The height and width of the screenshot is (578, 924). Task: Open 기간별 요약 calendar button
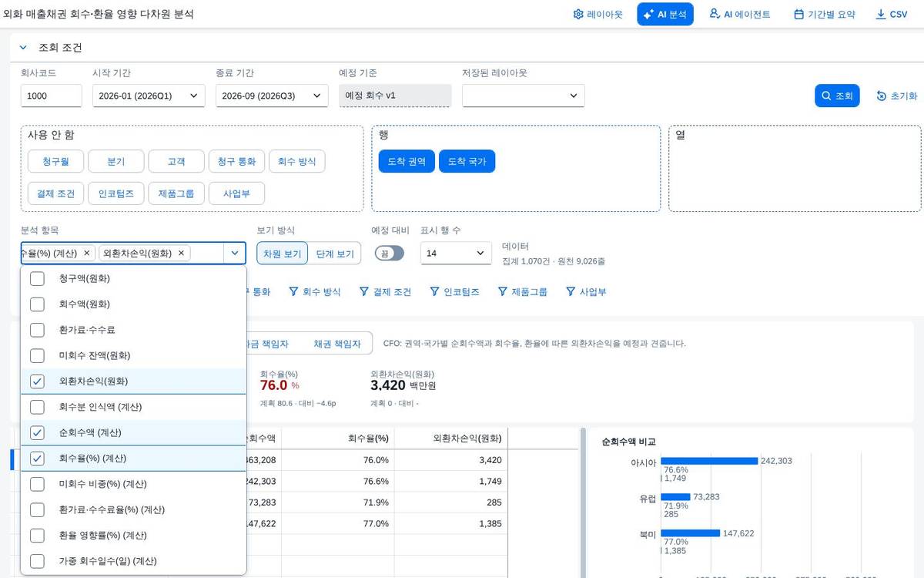824,14
